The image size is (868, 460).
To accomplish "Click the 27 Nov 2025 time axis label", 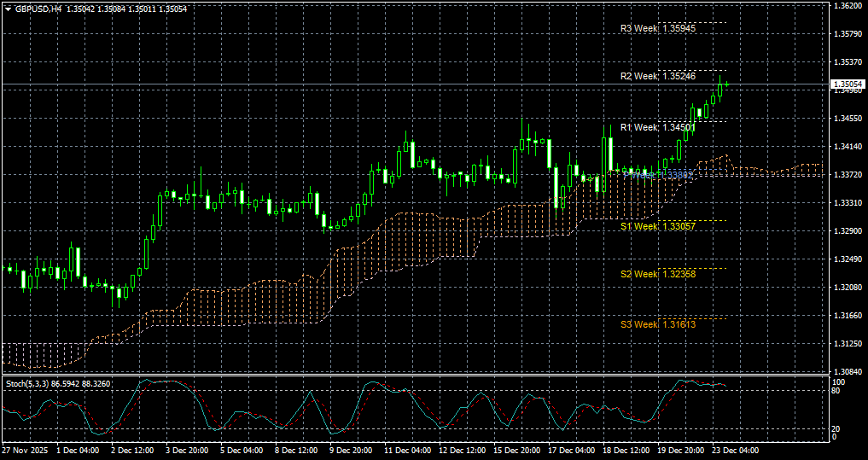I will 26,451.
